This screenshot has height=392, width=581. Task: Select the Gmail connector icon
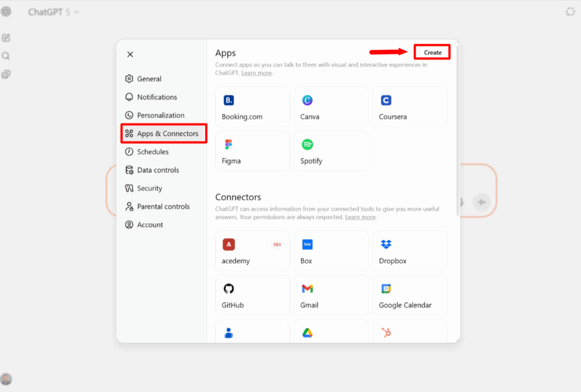tap(308, 289)
